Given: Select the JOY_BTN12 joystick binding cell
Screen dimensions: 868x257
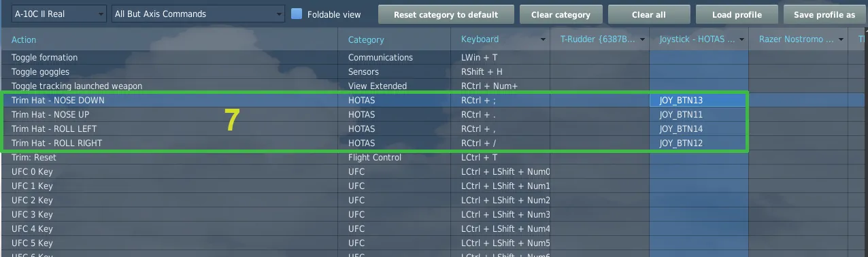Looking at the screenshot, I should [699, 143].
